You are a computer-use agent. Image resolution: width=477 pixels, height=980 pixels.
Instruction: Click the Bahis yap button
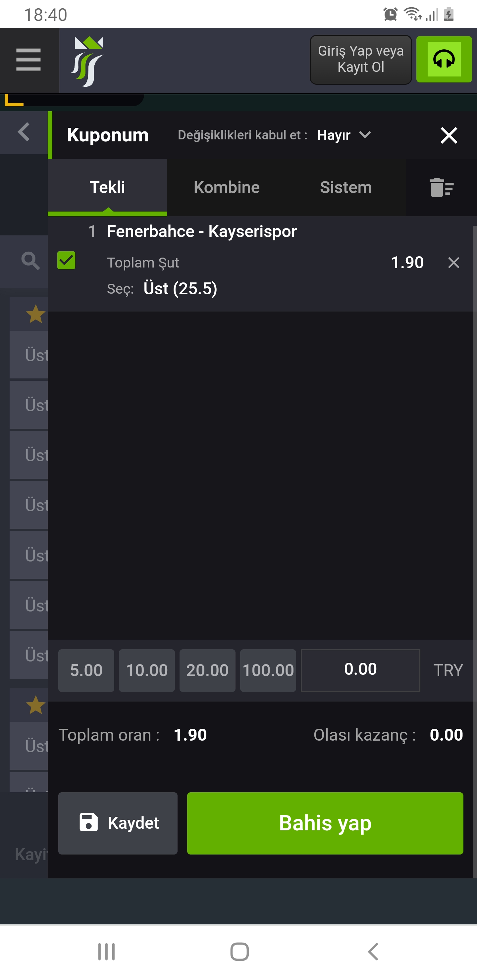325,823
